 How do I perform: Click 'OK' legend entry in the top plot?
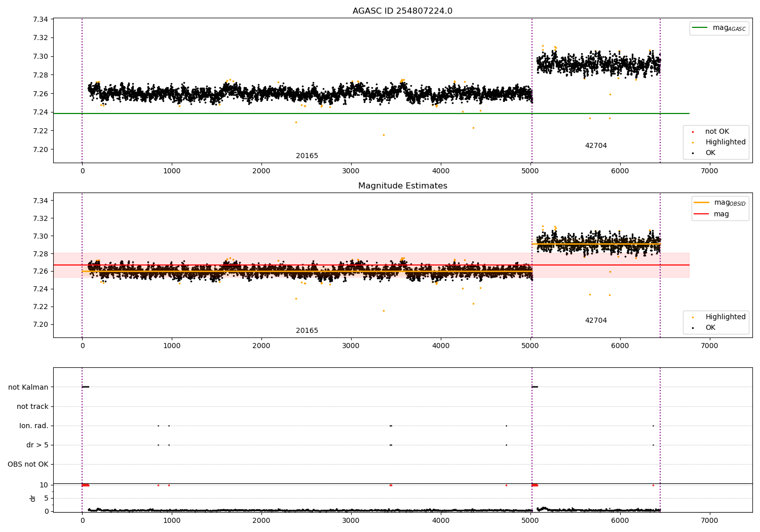pos(704,153)
